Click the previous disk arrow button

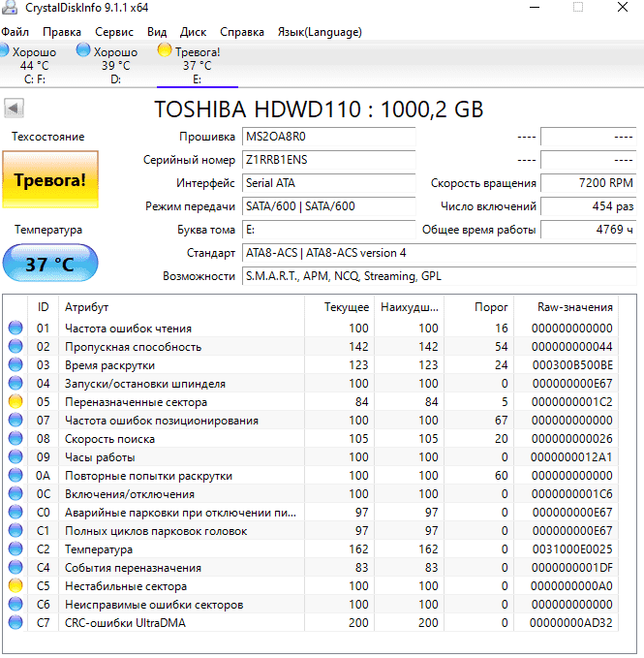click(14, 109)
